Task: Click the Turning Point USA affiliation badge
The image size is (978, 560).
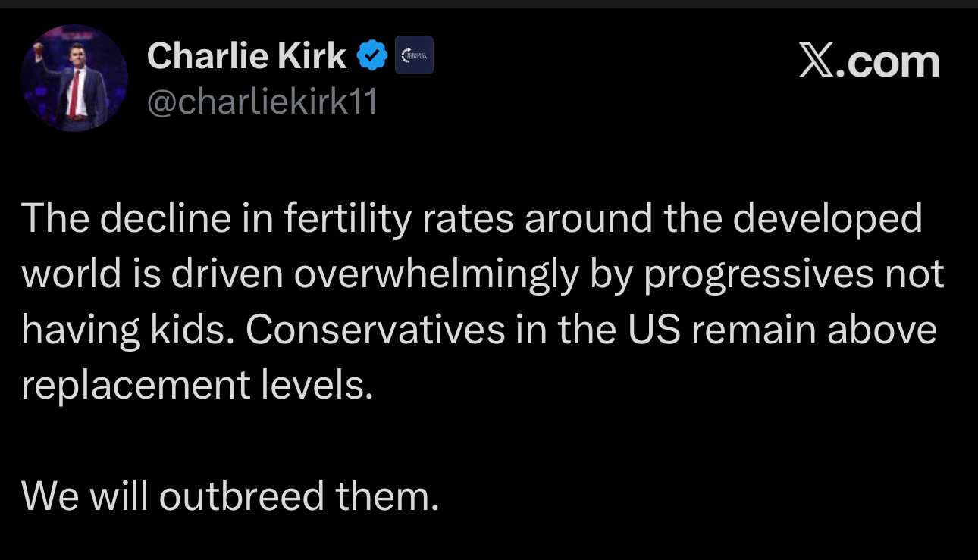Action: coord(414,55)
